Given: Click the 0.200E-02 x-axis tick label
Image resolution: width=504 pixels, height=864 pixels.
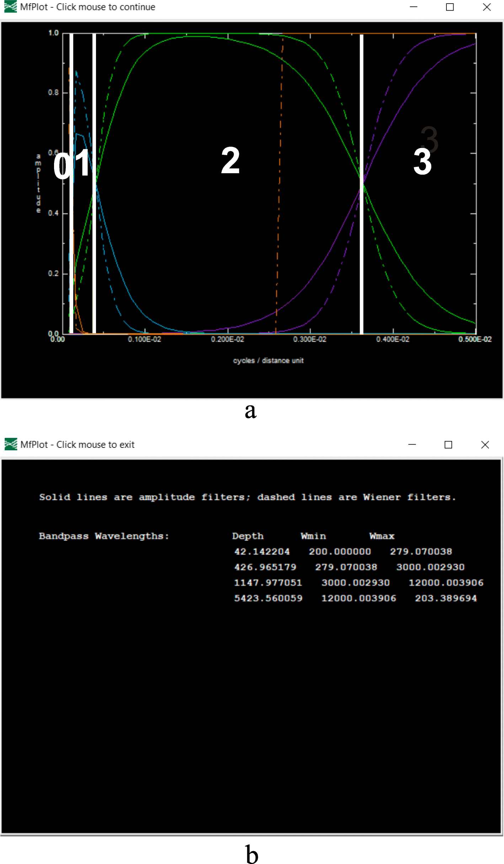Looking at the screenshot, I should (x=227, y=339).
